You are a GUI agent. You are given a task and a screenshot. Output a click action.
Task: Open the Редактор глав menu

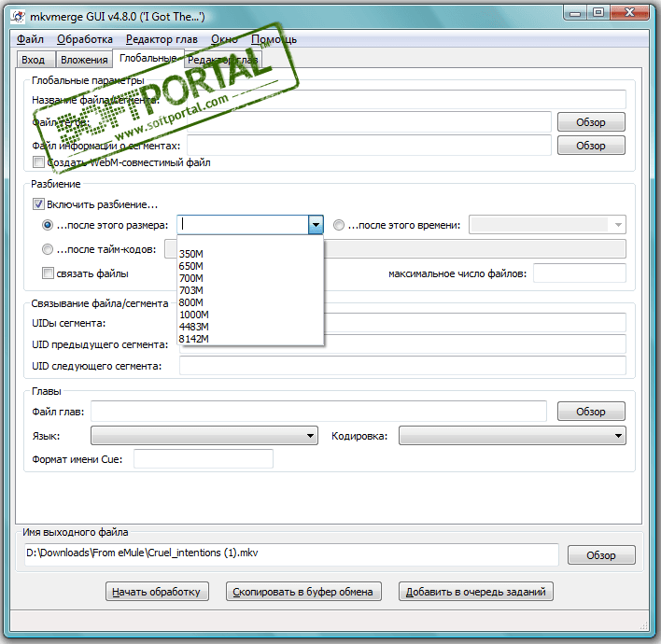click(x=162, y=39)
